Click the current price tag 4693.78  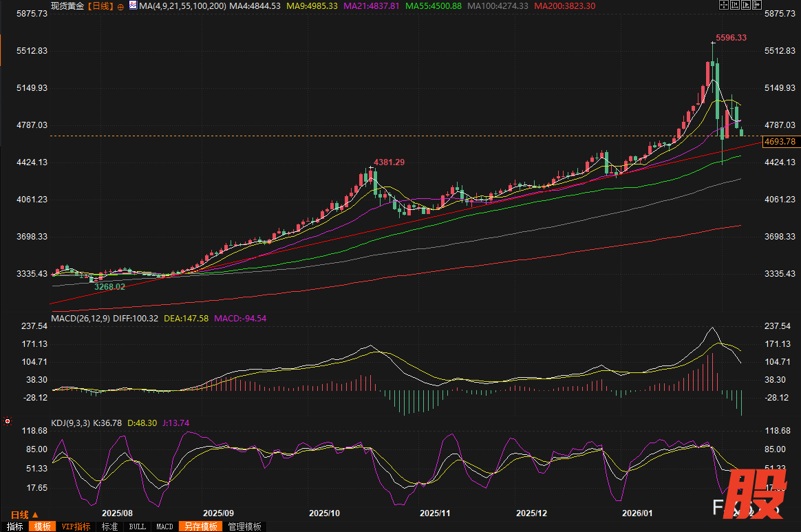coord(780,142)
